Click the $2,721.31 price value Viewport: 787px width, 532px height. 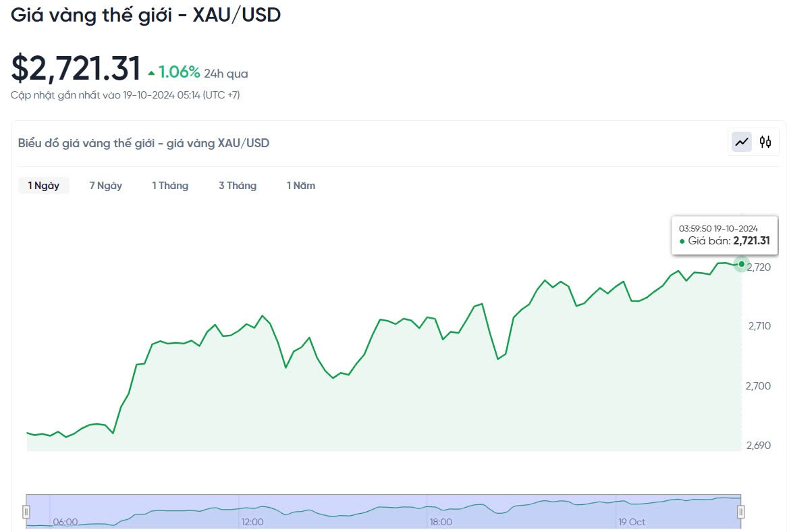point(76,68)
